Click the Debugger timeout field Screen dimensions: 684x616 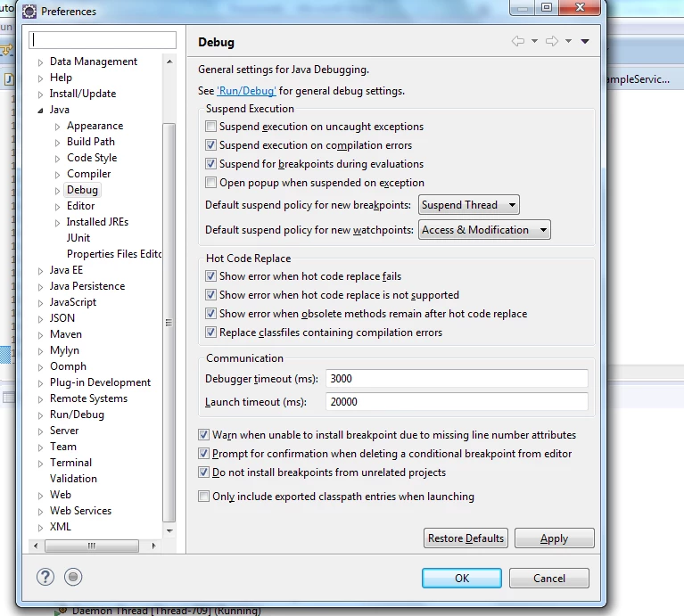pyautogui.click(x=457, y=378)
